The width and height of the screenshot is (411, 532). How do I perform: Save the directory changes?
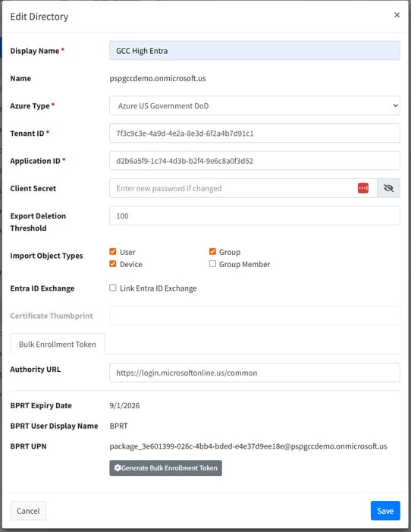(x=385, y=511)
